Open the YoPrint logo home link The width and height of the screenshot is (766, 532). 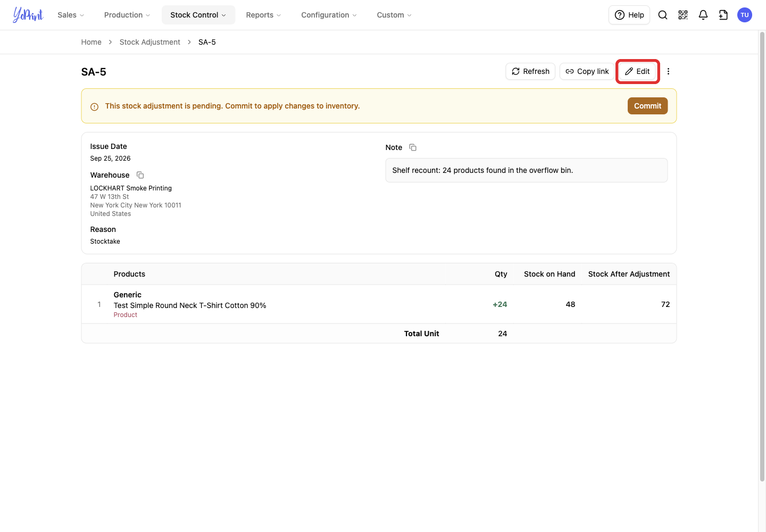(28, 15)
